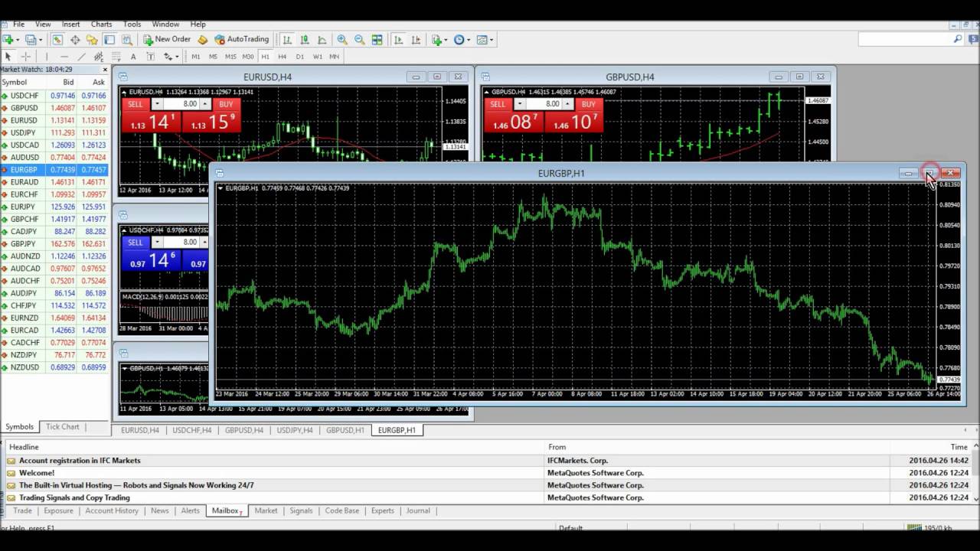Switch timeframe to D1
Viewport: 980px width, 551px height.
pos(300,57)
